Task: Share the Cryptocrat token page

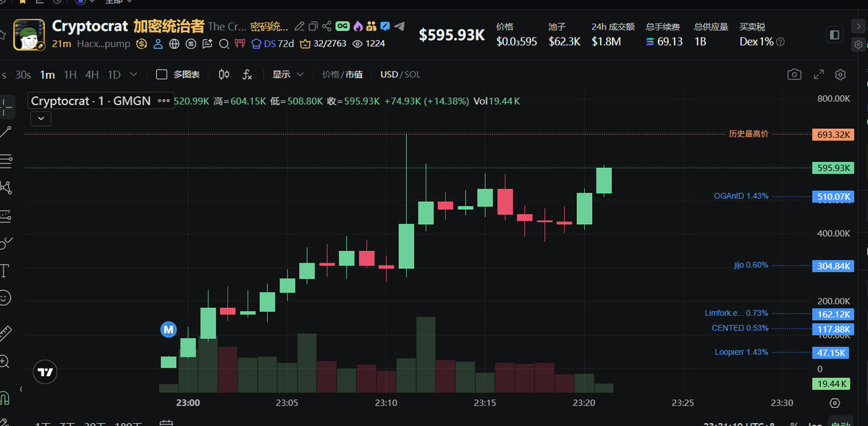Action: coord(327,26)
